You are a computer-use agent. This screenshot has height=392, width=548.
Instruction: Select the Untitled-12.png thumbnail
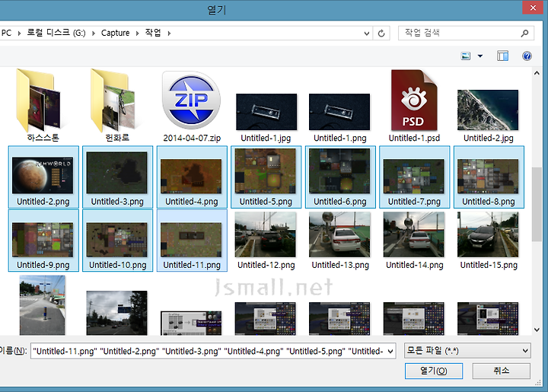tap(266, 234)
